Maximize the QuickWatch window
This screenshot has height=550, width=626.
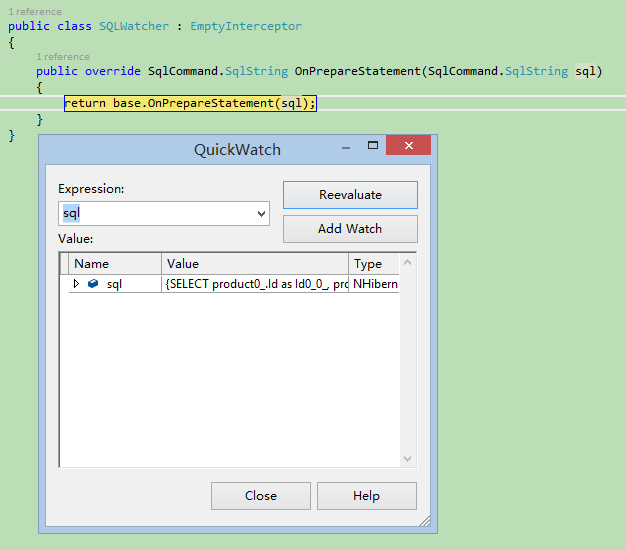pyautogui.click(x=373, y=145)
